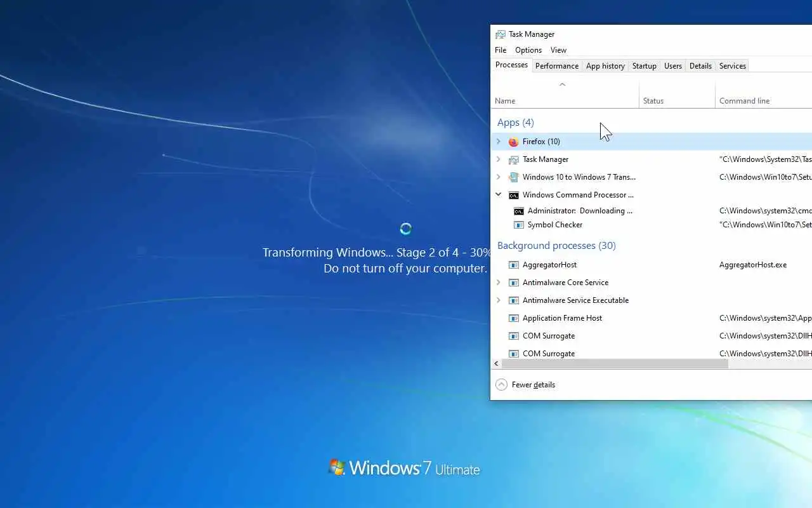812x508 pixels.
Task: Select the Firefox (10) row text
Action: [x=541, y=142]
